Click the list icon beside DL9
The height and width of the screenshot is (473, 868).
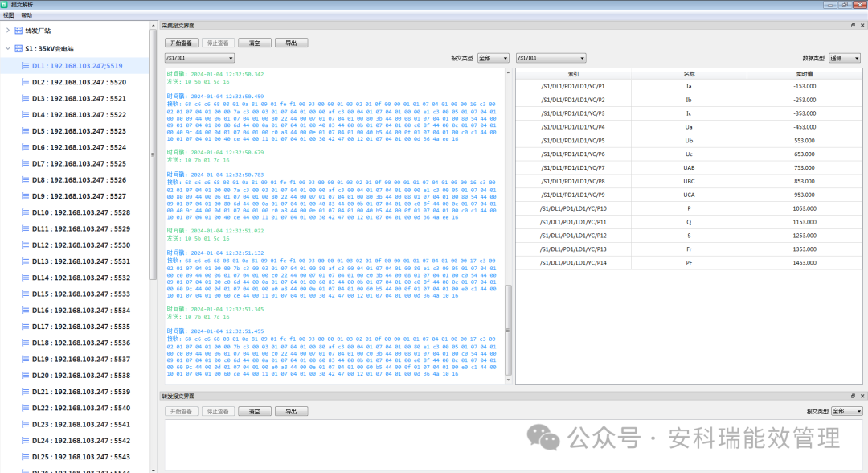25,196
